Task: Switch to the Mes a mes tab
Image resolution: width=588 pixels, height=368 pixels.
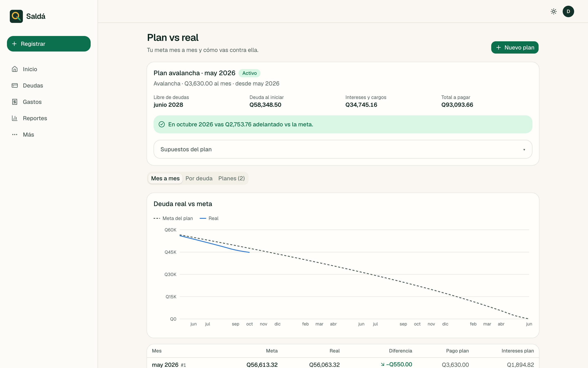Action: [x=165, y=178]
